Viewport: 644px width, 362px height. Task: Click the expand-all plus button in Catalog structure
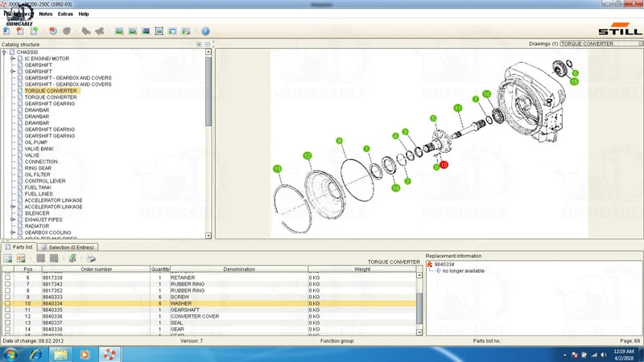[x=199, y=44]
